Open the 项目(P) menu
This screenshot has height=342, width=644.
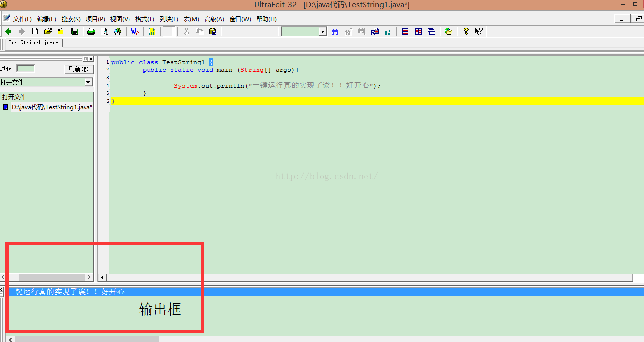[x=95, y=19]
